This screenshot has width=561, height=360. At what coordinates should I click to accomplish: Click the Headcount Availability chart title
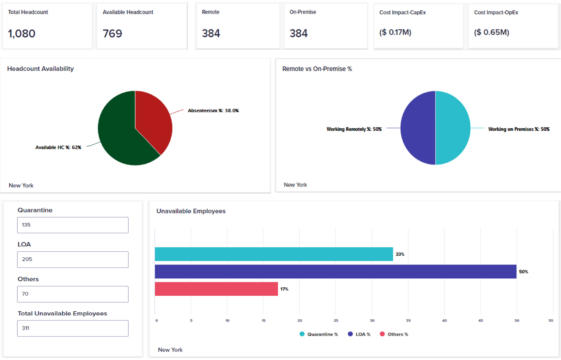coord(40,69)
